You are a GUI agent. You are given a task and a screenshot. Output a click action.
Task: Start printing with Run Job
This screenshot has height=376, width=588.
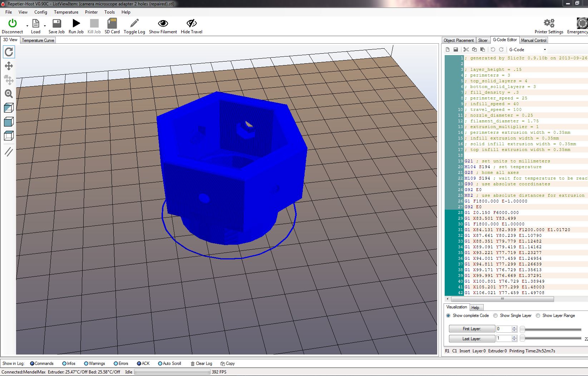click(x=76, y=24)
